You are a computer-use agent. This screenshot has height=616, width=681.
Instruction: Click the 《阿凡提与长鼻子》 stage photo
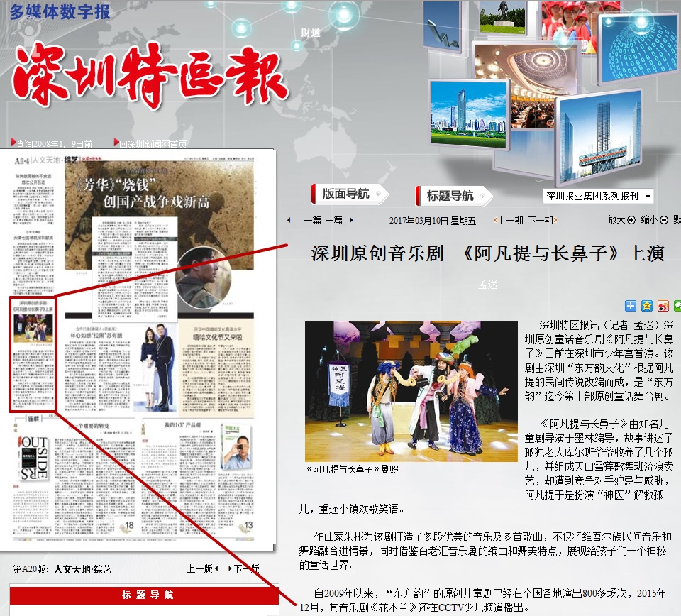click(411, 391)
